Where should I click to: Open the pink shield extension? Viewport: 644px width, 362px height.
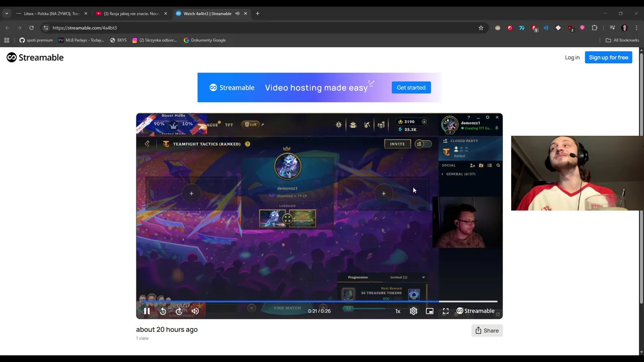point(582,28)
